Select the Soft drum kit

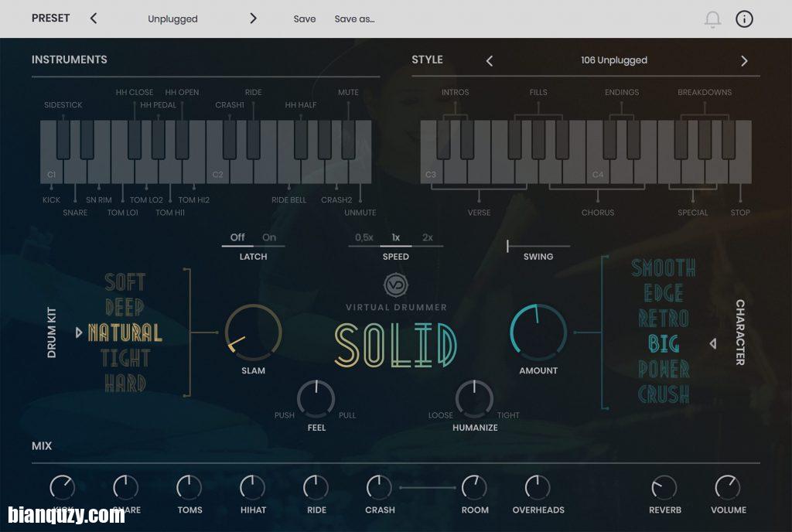point(125,282)
